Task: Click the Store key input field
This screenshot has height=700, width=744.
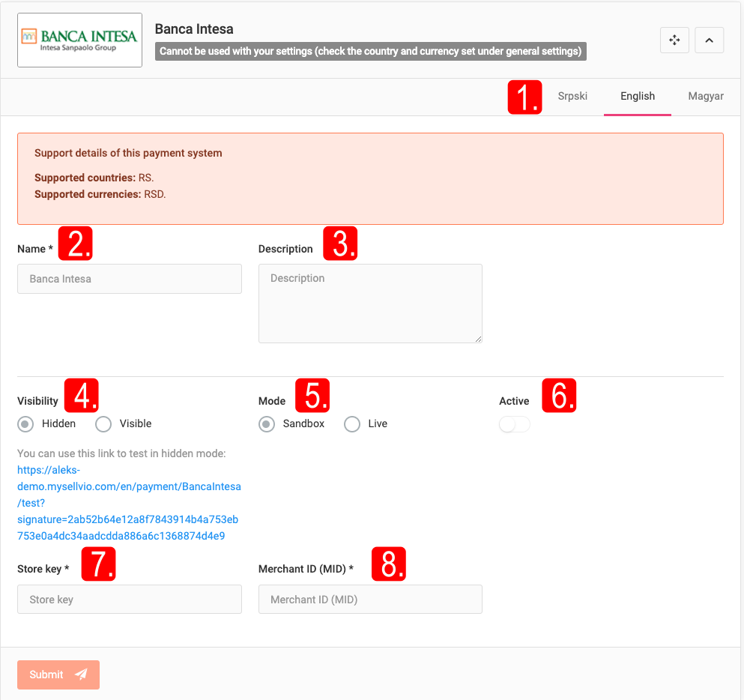Action: point(129,599)
